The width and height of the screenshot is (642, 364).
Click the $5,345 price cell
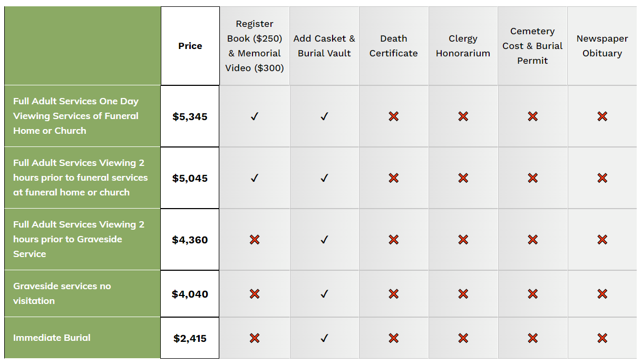190,116
